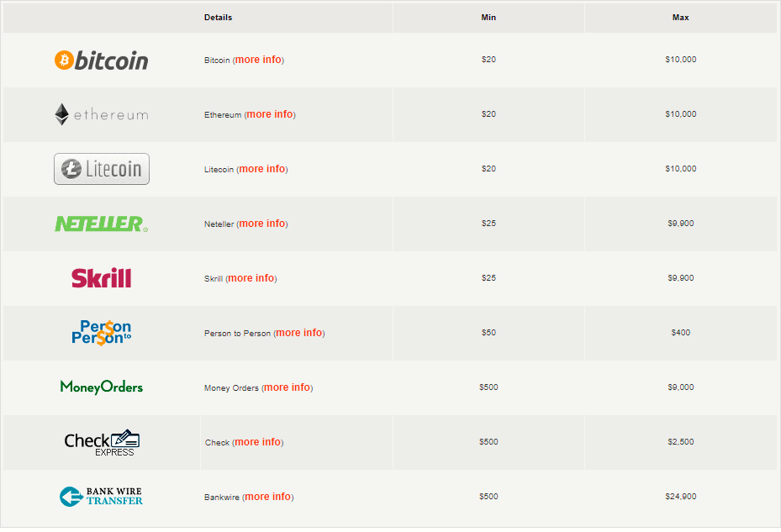Screen dimensions: 781x532
Task: Select Check $500 minimum cell
Action: (488, 442)
